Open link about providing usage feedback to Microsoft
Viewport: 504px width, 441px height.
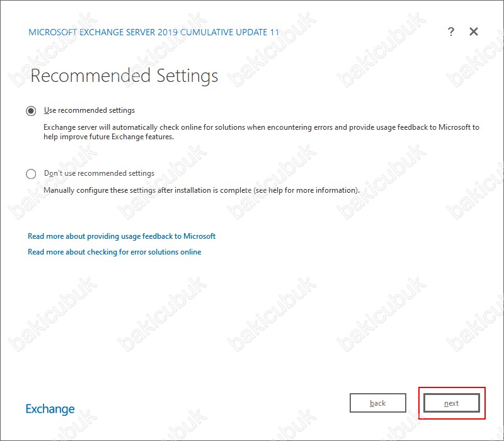[x=122, y=236]
